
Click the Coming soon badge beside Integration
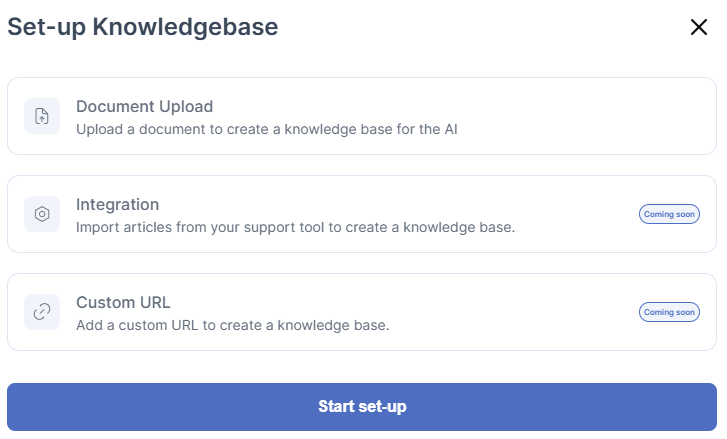click(669, 214)
